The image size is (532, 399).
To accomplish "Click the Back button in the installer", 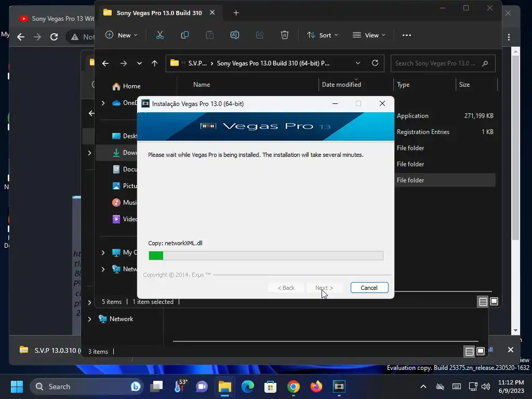I will click(x=286, y=288).
